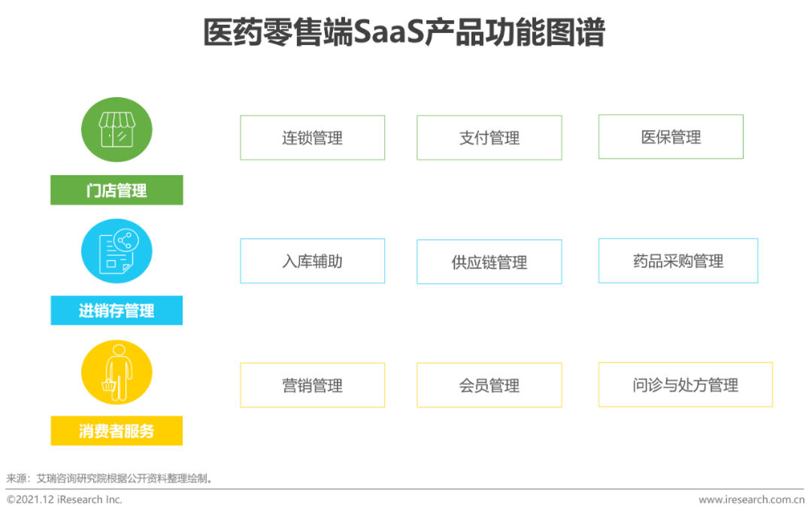Screen dimensions: 812x515
Task: Click the blue document share icon
Action: pyautogui.click(x=117, y=251)
